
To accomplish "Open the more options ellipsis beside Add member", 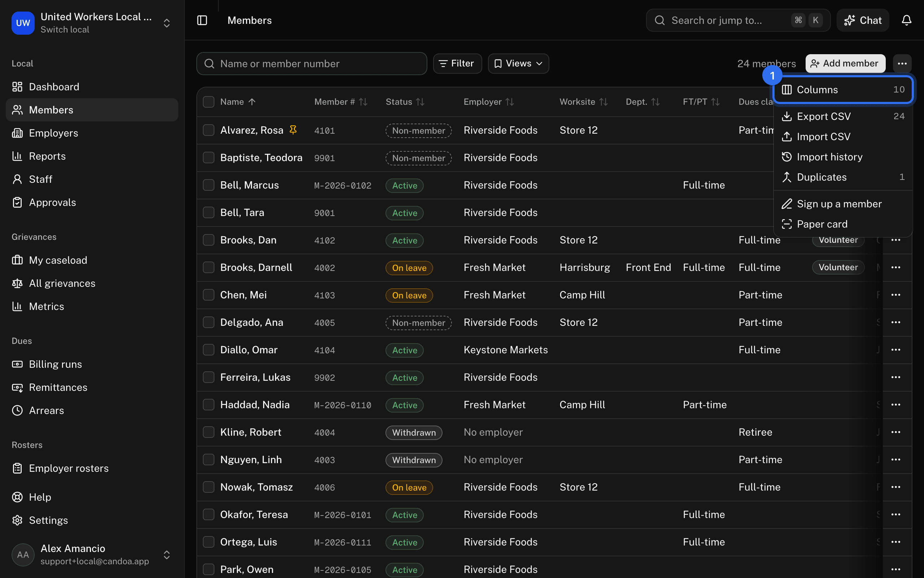I will point(902,64).
